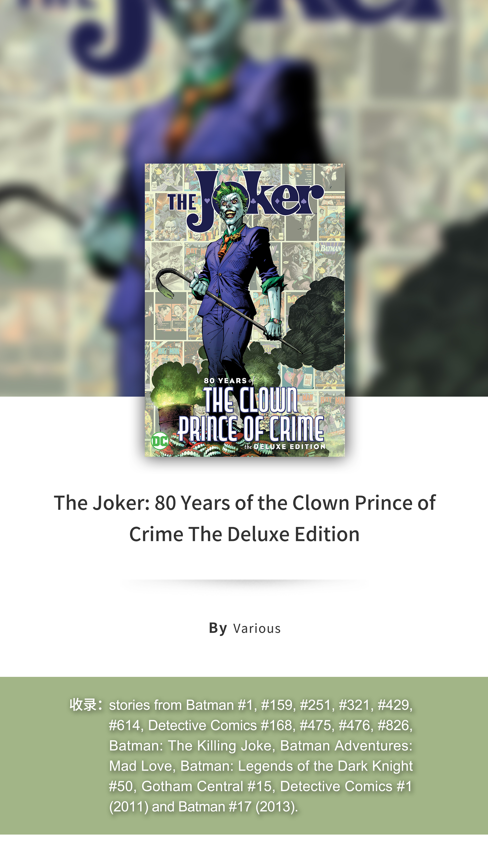Click "THE CLOWN PRINCE OF CRIME" cover lettering
488x868 pixels.
coord(251,414)
